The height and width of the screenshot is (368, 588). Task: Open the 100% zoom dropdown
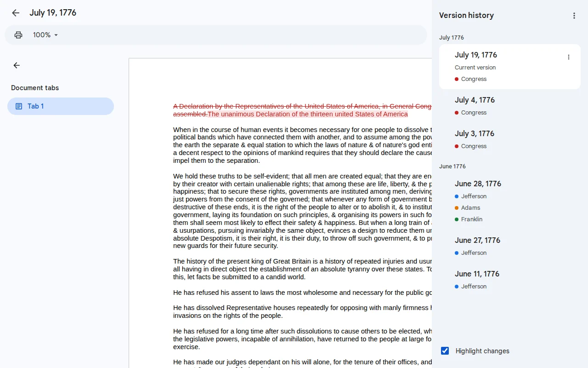[45, 35]
